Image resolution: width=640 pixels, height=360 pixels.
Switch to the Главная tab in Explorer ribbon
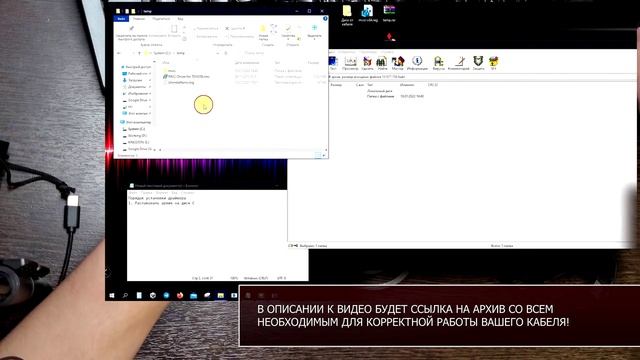tap(139, 19)
